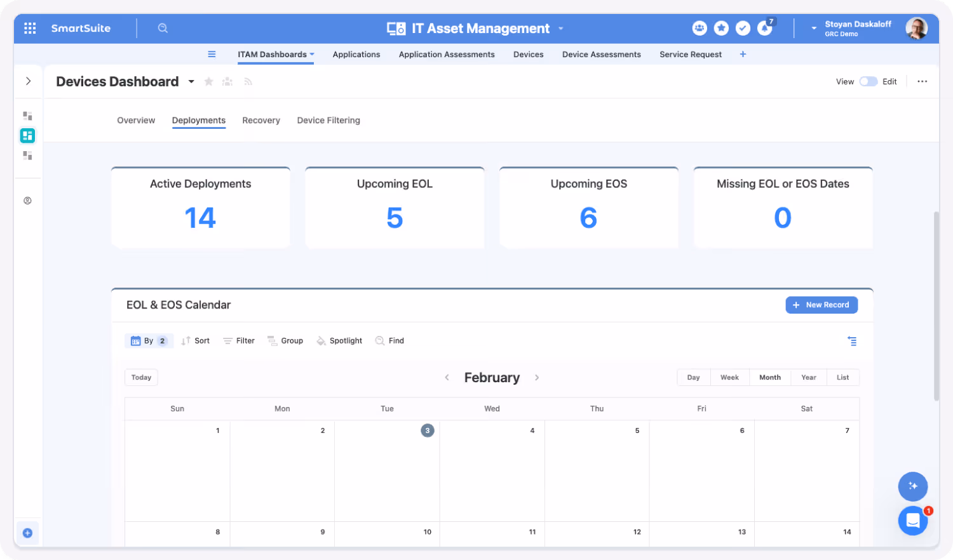
Task: Click the list toggle icon right of toolbar
Action: pos(852,342)
